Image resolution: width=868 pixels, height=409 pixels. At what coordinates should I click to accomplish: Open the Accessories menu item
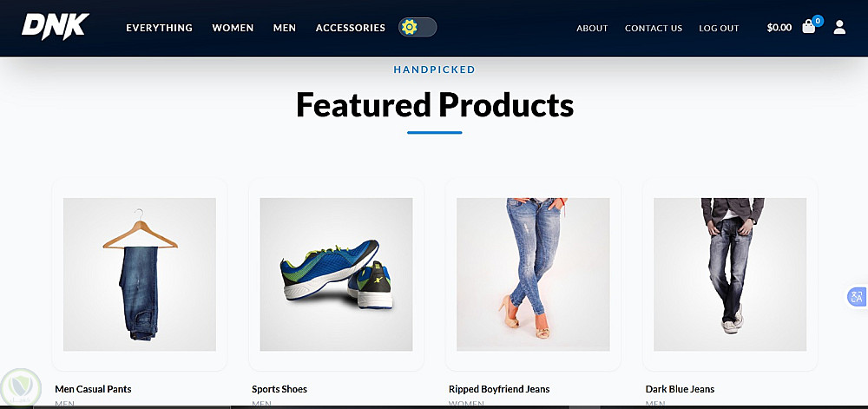351,28
